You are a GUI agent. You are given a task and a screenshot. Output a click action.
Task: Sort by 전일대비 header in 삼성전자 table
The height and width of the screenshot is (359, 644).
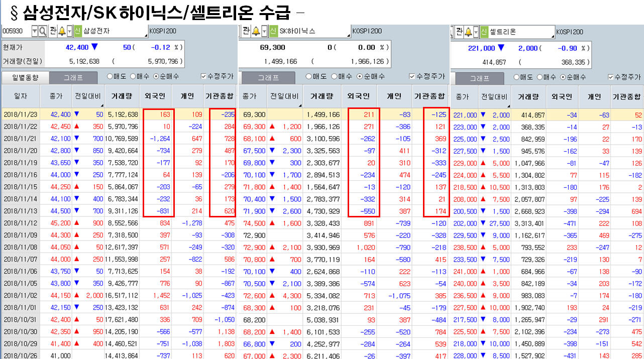pos(88,96)
